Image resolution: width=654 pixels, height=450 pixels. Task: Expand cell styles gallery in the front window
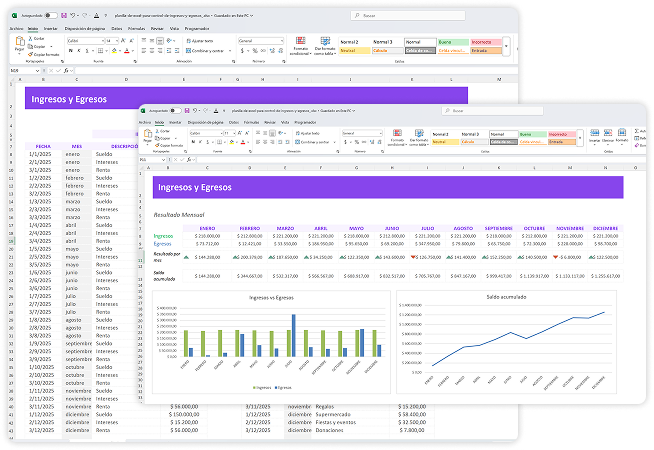click(580, 138)
